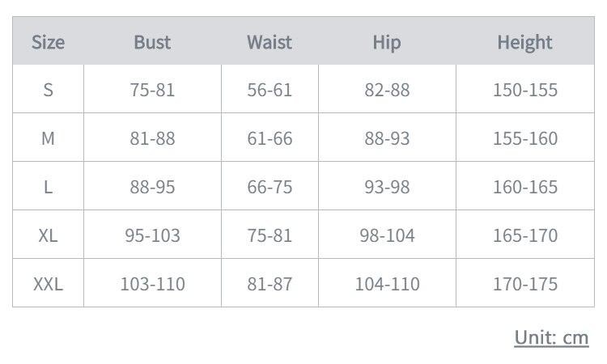
Task: Click bust value 95-103 cell
Action: [152, 235]
